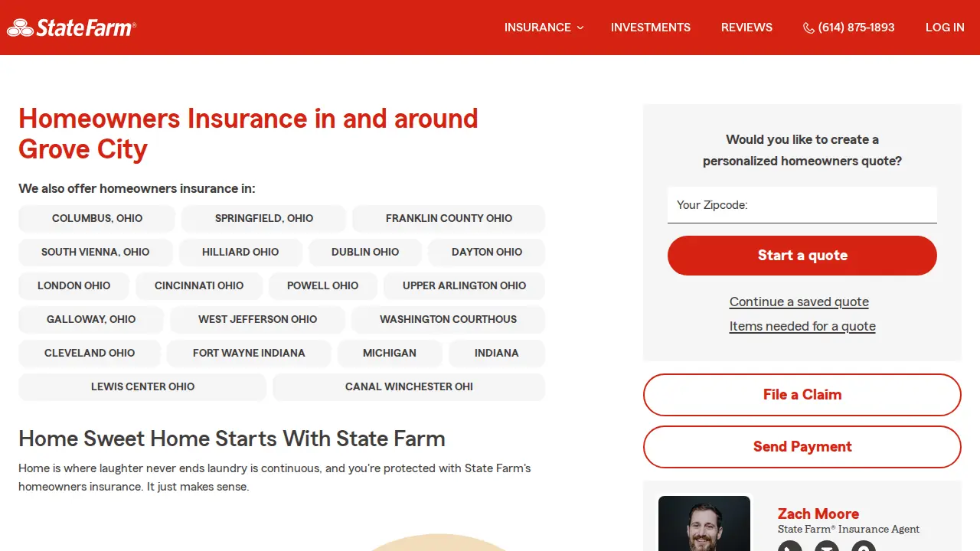Click Home Sweet Home Starts With State Farm heading
The height and width of the screenshot is (551, 980).
point(232,439)
